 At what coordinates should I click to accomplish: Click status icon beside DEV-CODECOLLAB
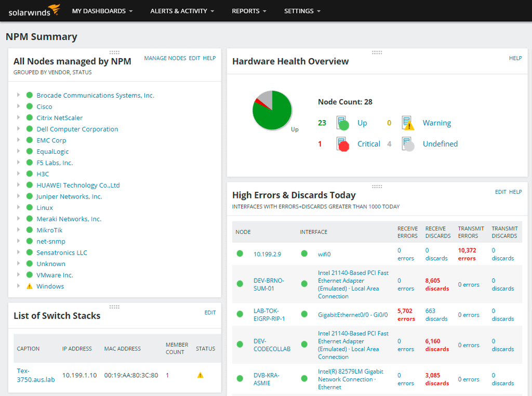[240, 344]
